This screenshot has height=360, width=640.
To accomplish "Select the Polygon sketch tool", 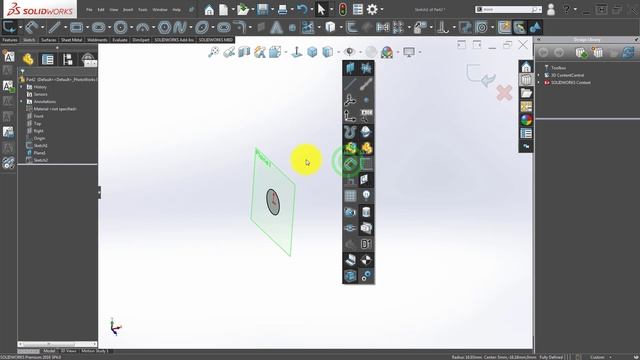I will 164,27.
